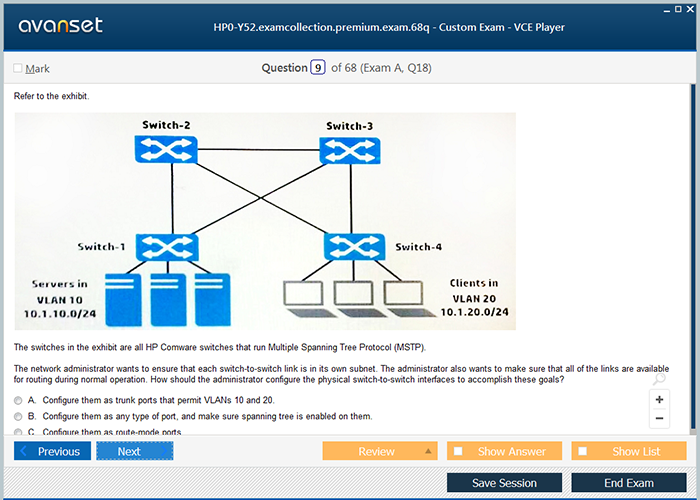Click the question number 9 input box

[318, 68]
